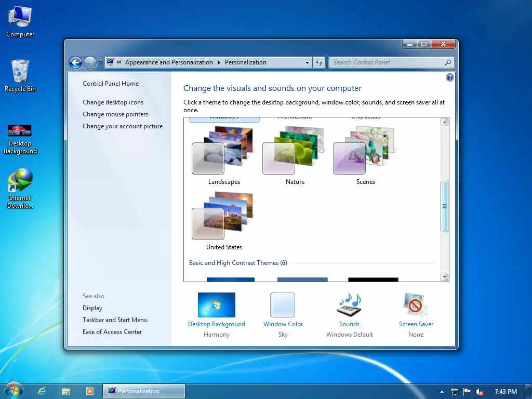Screen dimensions: 532x399
Task: Open the Screen Saver icon
Action: (x=416, y=304)
